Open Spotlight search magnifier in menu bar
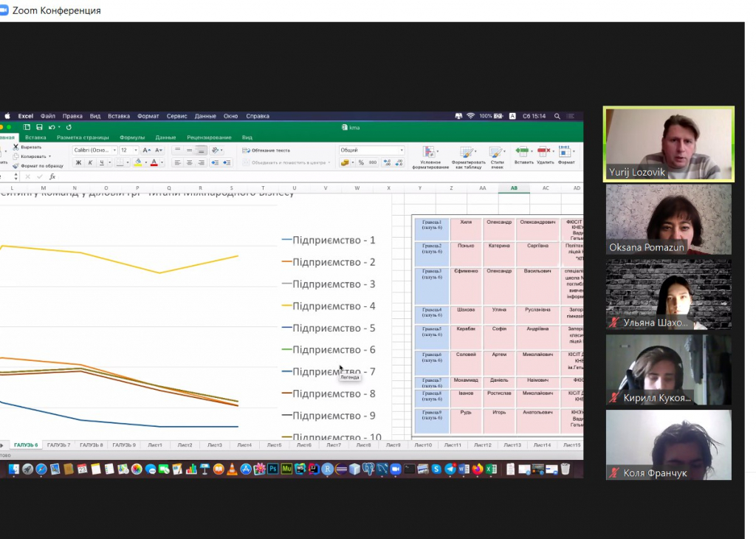Screen dimensions: 756x539 coord(557,116)
